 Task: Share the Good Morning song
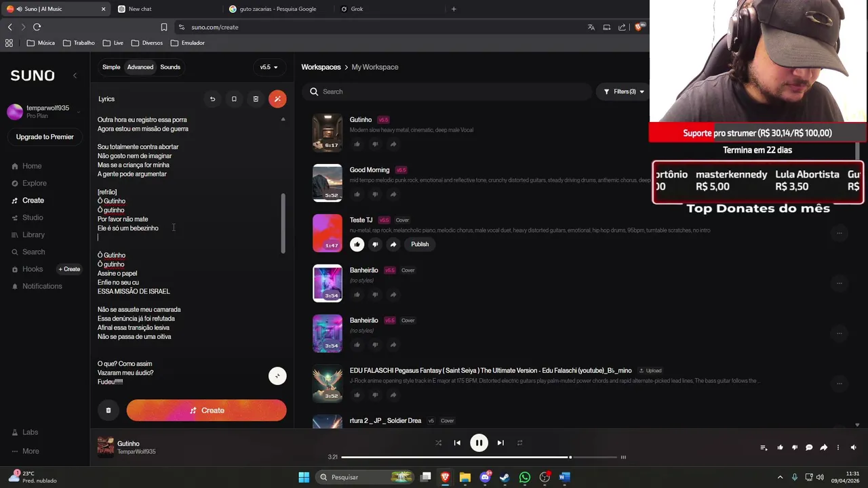coord(393,194)
